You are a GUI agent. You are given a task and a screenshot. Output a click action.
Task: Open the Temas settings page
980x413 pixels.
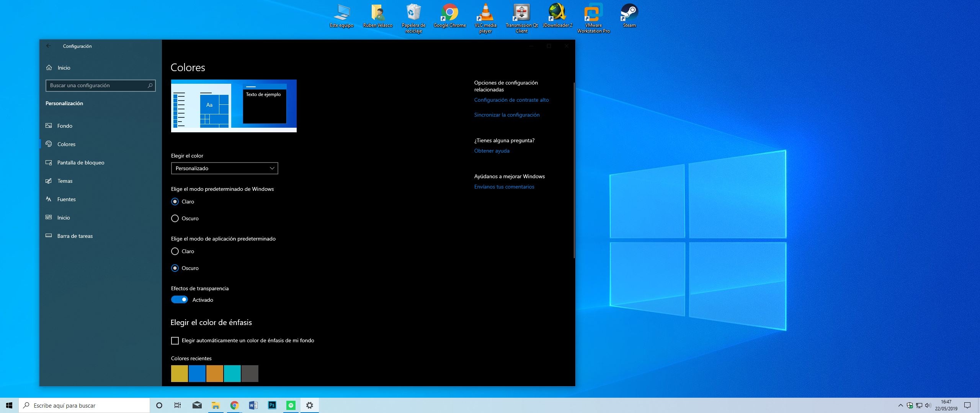point(65,181)
